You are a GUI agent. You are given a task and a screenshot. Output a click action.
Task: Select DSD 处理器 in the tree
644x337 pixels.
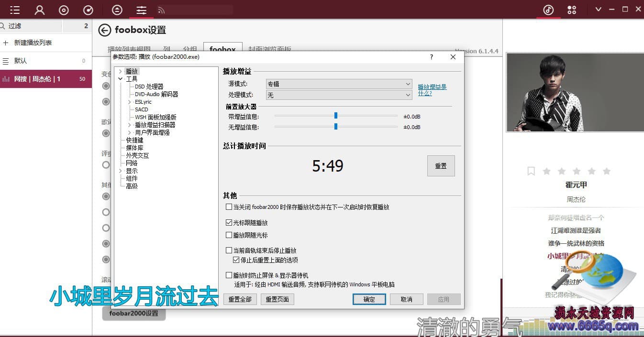pyautogui.click(x=149, y=87)
